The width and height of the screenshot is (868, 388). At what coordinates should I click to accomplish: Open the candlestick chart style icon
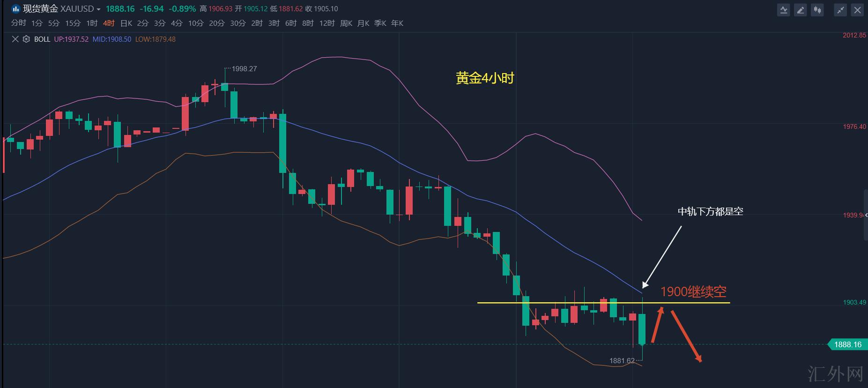coord(817,10)
